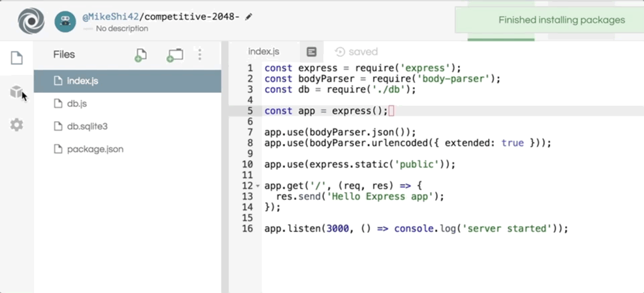Open db.sqlite3 in the file list
Screen dimensions: 644x293
click(127, 126)
